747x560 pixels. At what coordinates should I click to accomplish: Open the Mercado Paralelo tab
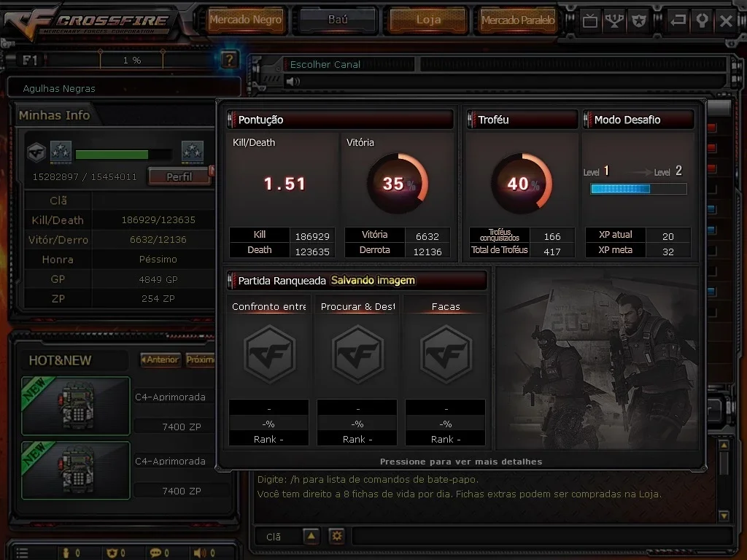(x=518, y=20)
